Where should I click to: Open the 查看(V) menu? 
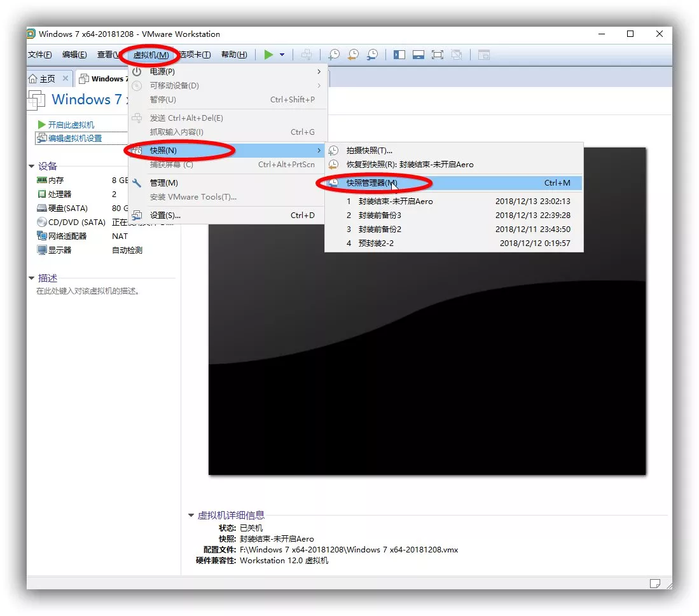[108, 54]
